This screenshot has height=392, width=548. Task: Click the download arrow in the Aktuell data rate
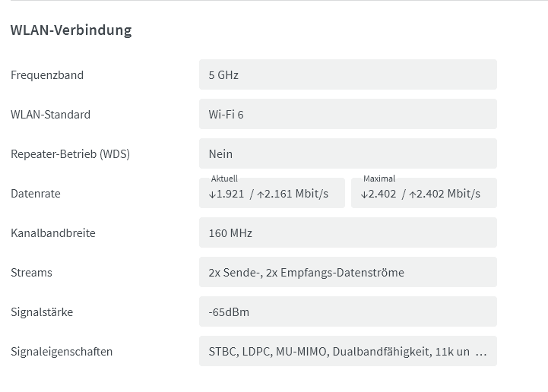(212, 194)
